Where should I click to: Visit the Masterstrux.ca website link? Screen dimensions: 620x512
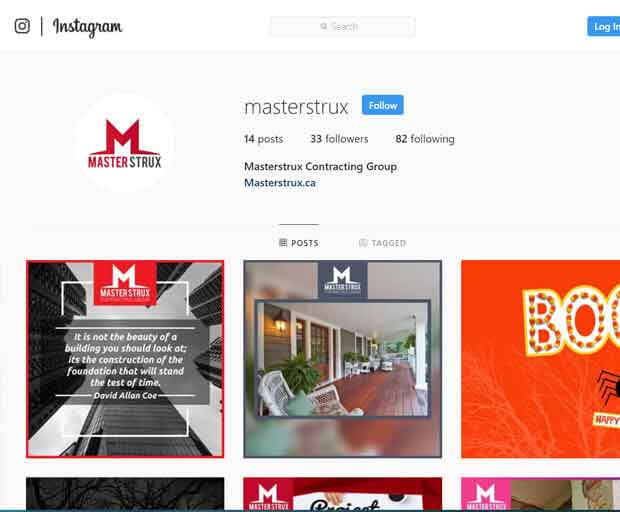tap(280, 183)
